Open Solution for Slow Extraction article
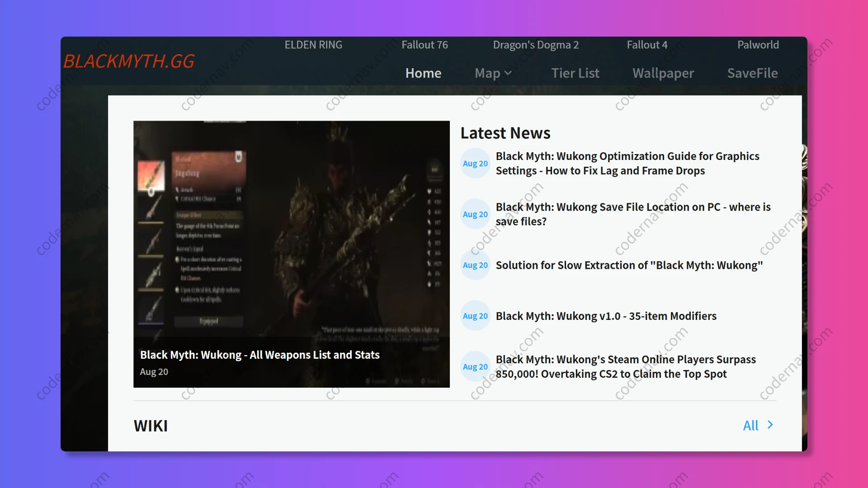The width and height of the screenshot is (868, 488). tap(629, 265)
